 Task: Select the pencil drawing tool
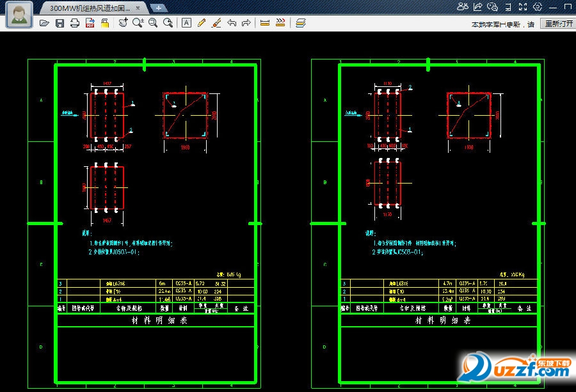[x=202, y=23]
